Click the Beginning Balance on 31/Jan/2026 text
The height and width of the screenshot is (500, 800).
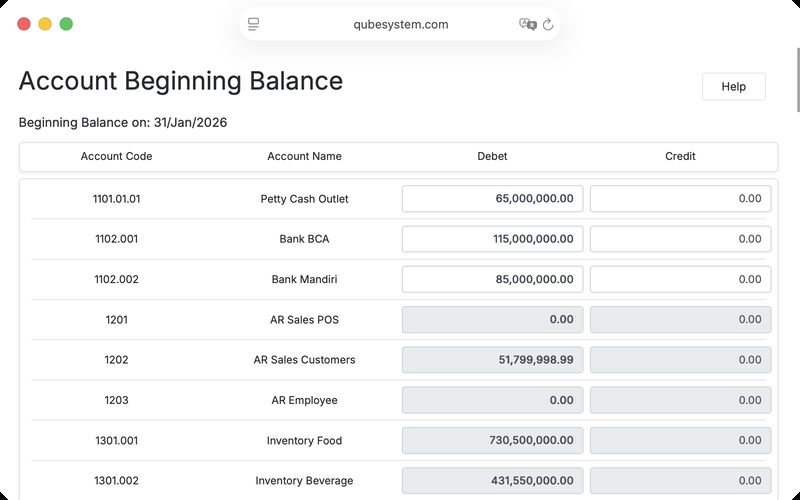[123, 122]
